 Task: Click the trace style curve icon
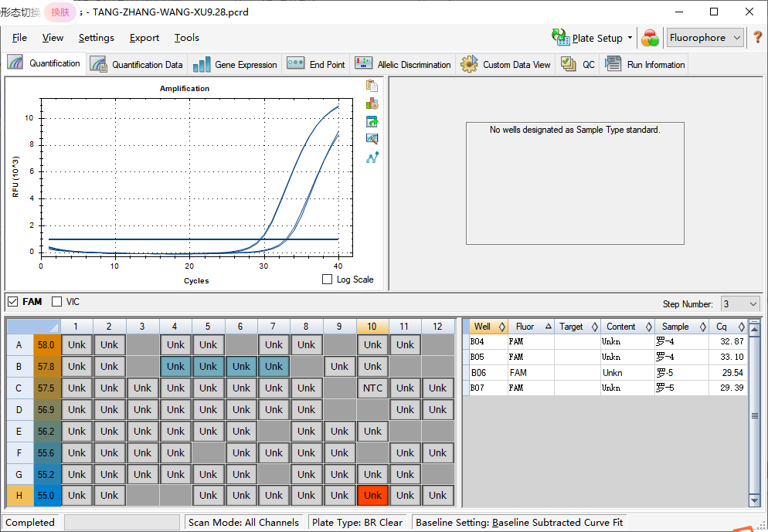tap(372, 158)
